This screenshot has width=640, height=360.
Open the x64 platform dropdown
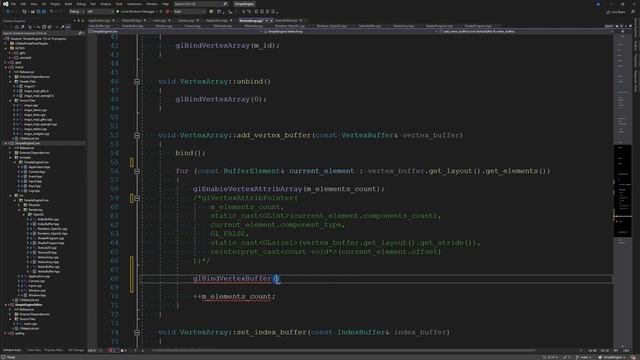click(x=100, y=12)
